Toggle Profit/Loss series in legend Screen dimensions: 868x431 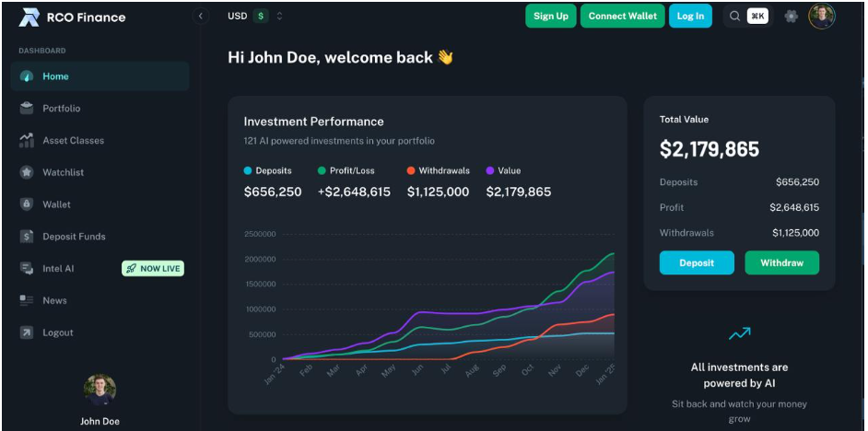[347, 171]
